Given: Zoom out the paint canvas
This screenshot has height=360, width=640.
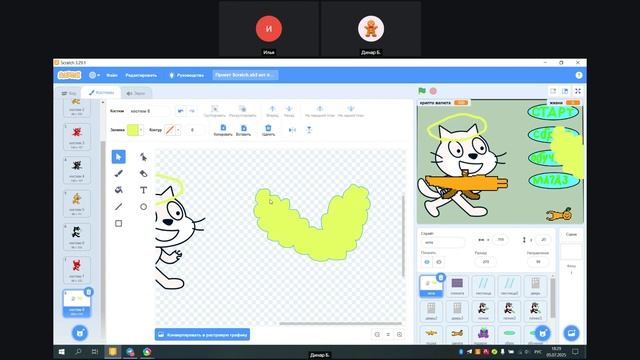Looking at the screenshot, I should point(377,335).
